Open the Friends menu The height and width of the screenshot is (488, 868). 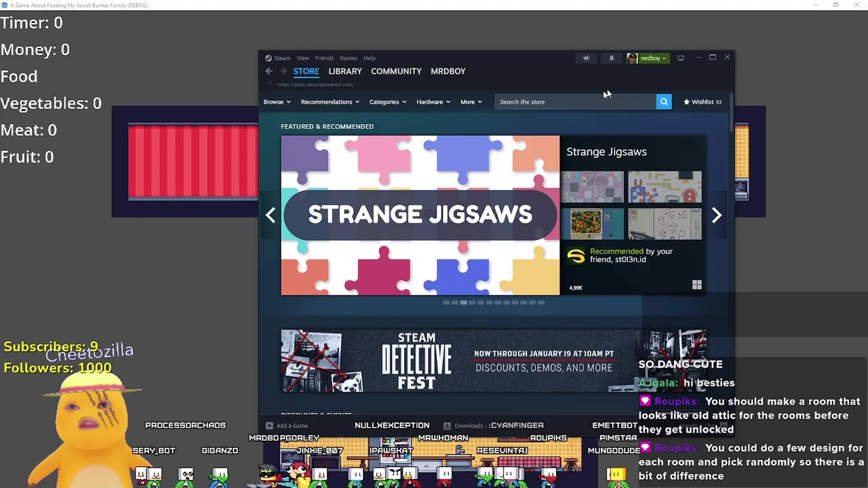coord(324,58)
